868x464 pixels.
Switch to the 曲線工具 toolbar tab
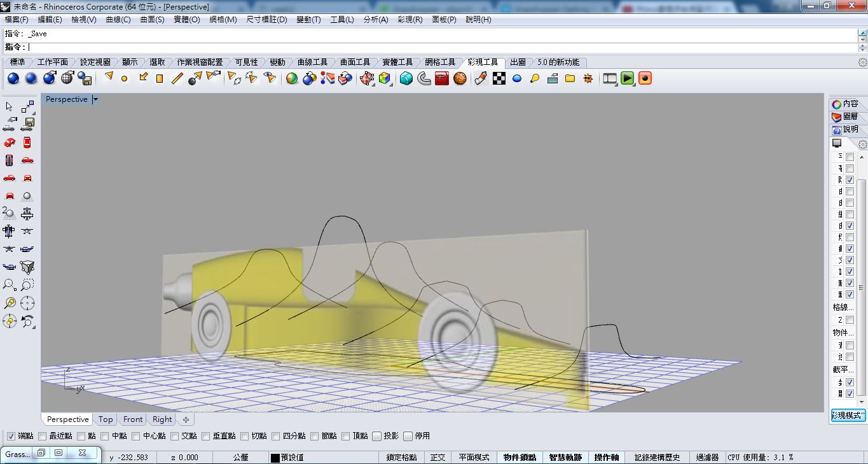pyautogui.click(x=312, y=62)
